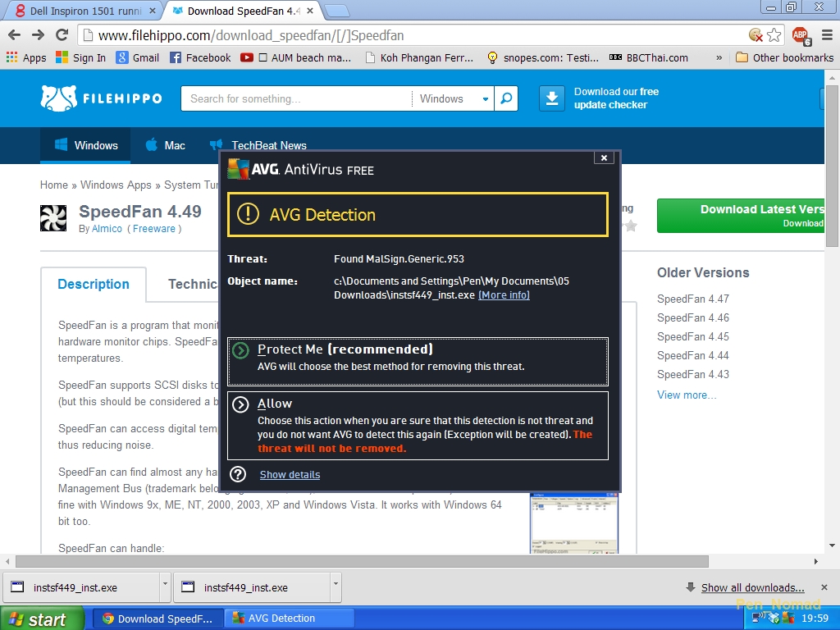Select the Technical tab
840x630 pixels.
point(193,284)
